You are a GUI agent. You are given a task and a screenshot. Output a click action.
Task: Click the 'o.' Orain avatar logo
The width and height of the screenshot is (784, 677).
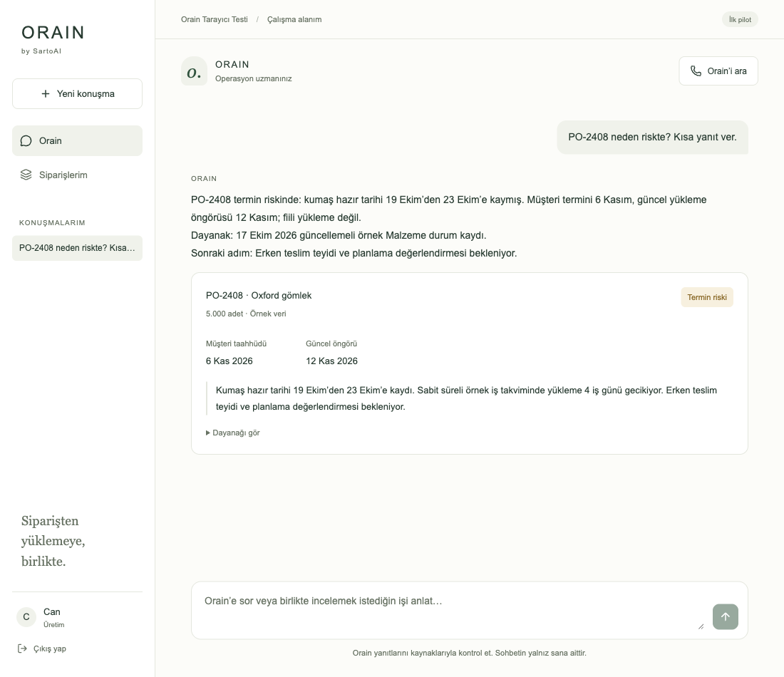pos(194,71)
